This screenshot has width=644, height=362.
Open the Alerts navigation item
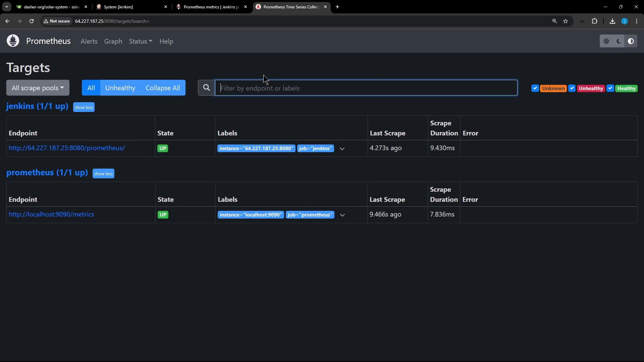(89, 41)
